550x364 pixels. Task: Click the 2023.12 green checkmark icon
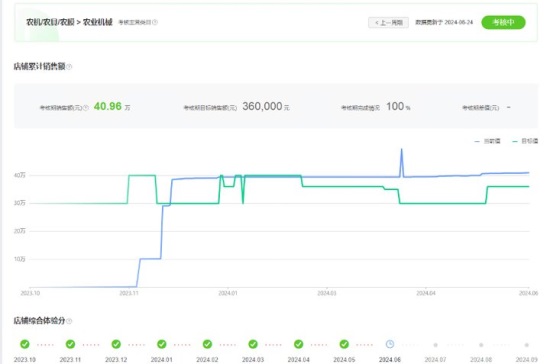[x=116, y=344]
